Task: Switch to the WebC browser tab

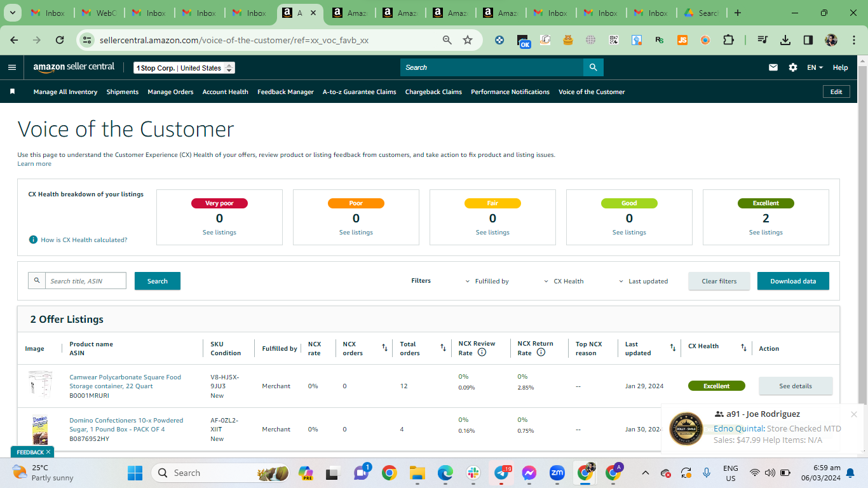Action: (98, 13)
